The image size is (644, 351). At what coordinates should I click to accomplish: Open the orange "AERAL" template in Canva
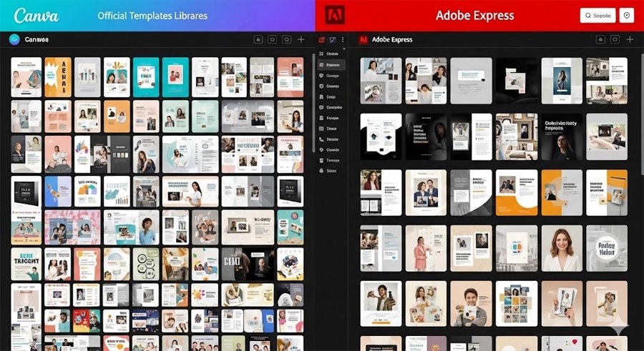pyautogui.click(x=58, y=77)
